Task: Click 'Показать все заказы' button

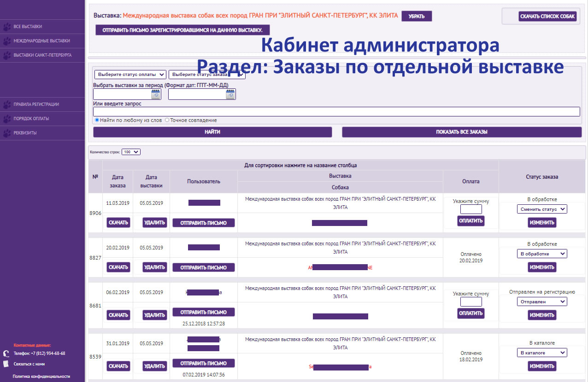Action: 462,132
